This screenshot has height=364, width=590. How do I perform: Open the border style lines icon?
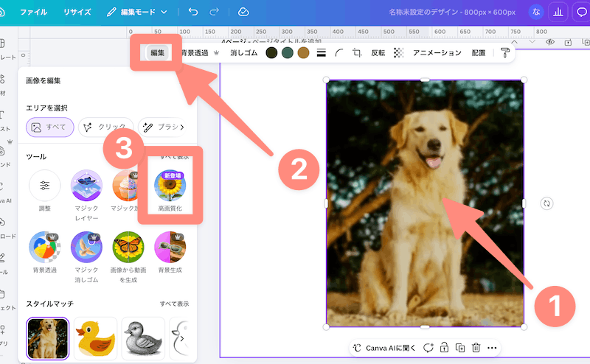321,53
